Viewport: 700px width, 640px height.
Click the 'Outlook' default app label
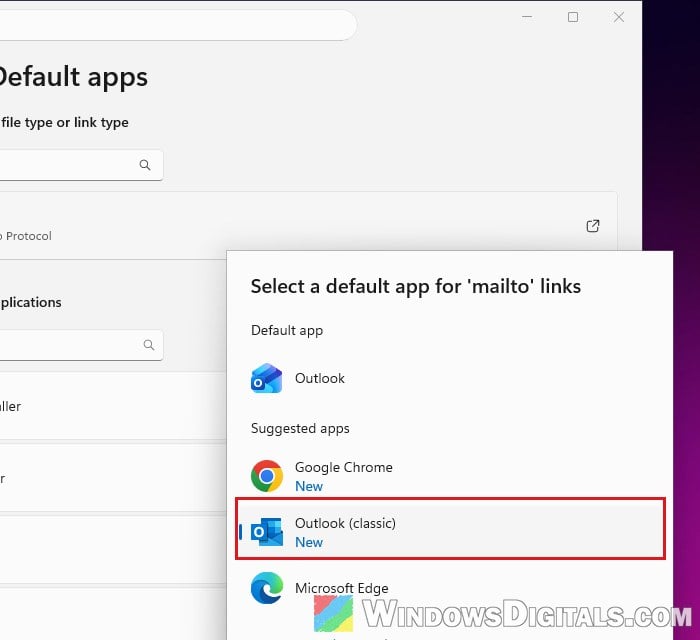click(320, 378)
